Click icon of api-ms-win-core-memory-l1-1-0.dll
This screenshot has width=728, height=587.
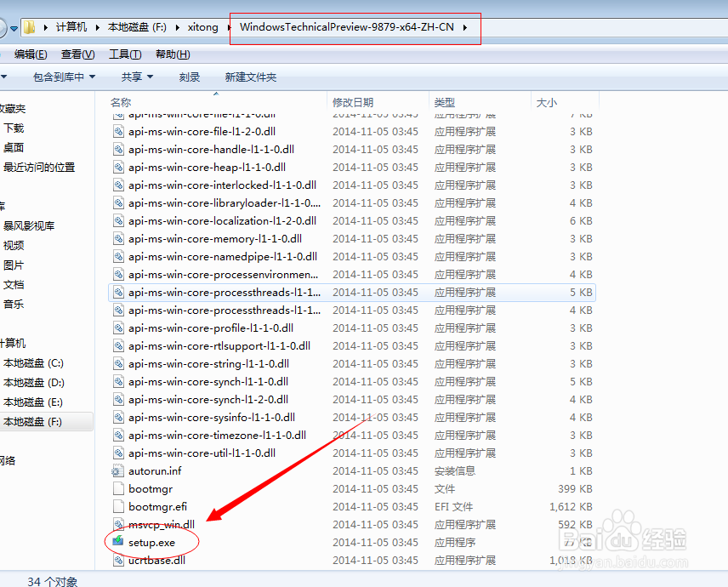pos(118,239)
